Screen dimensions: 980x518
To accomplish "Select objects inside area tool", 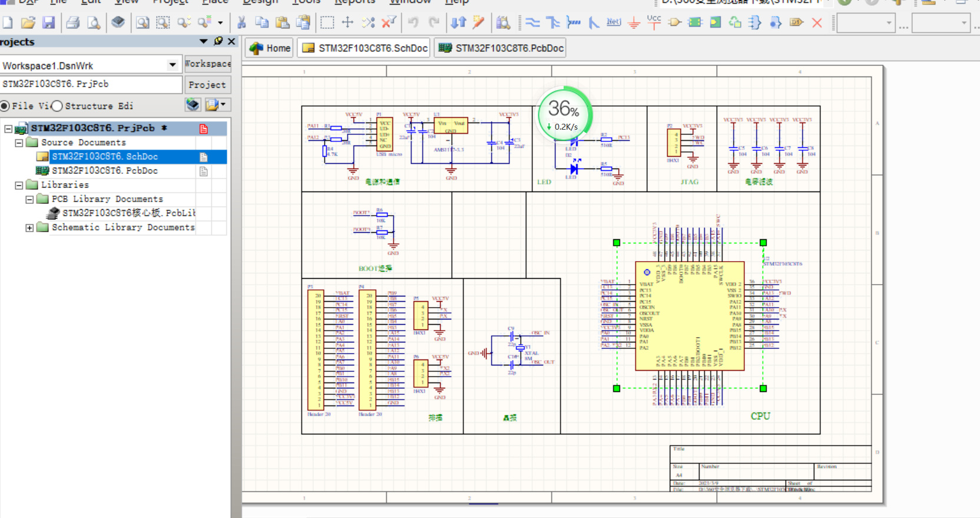I will (327, 23).
